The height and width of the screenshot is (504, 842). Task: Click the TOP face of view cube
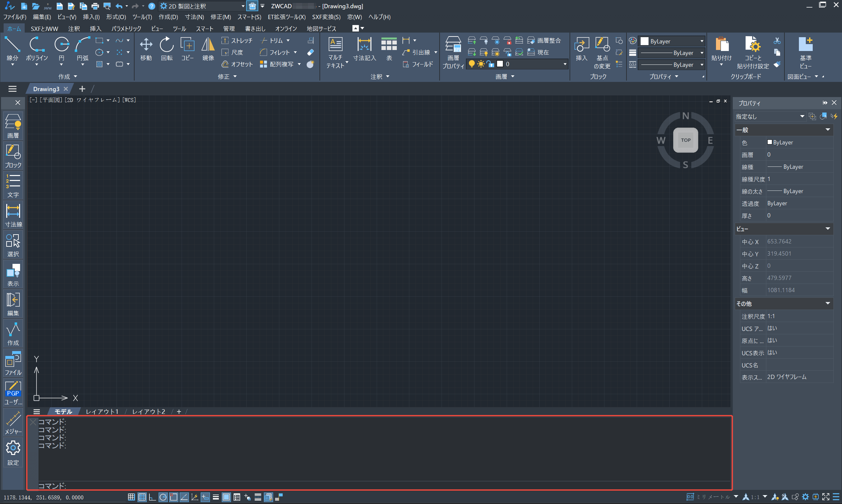coord(685,140)
